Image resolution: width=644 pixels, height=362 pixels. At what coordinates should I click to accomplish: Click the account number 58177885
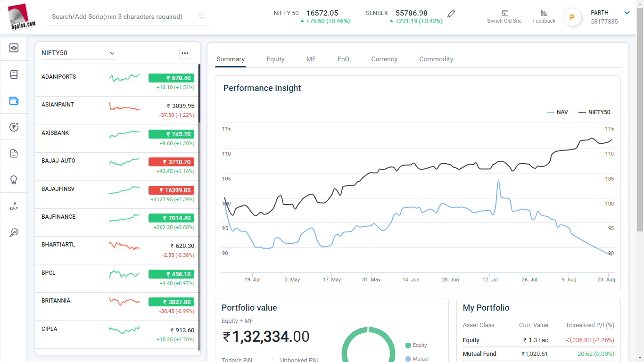click(x=604, y=22)
